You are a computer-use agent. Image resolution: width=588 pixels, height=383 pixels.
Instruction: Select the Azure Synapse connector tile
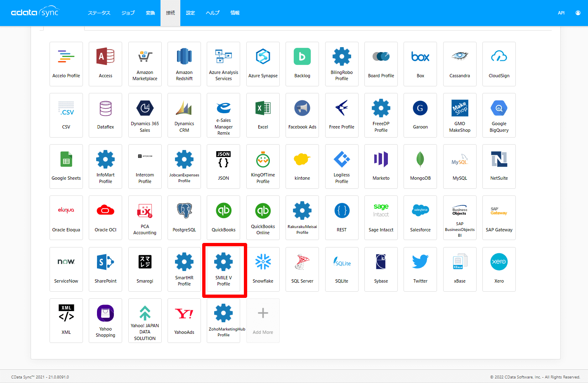[263, 64]
